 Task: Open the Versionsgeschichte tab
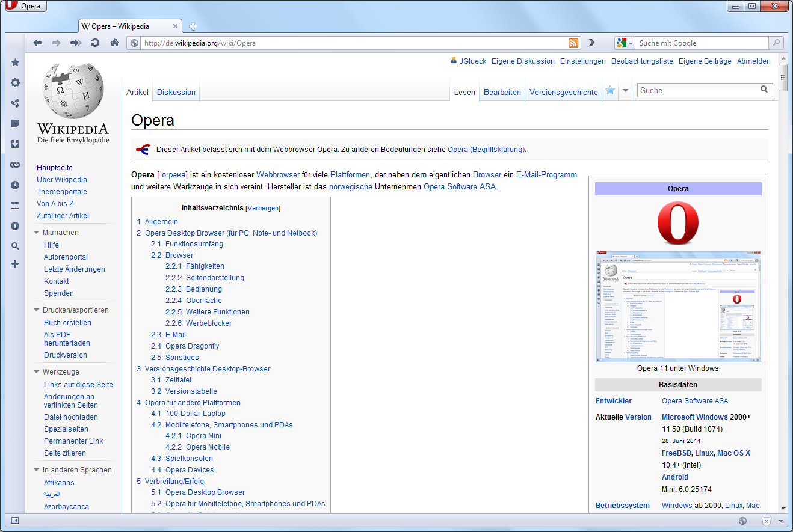tap(564, 92)
